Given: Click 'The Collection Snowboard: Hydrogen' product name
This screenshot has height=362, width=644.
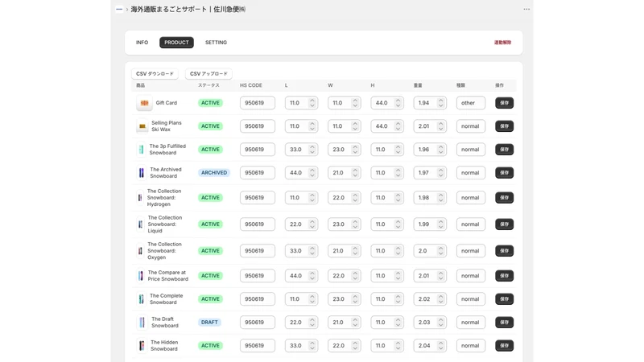Looking at the screenshot, I should click(x=164, y=197).
